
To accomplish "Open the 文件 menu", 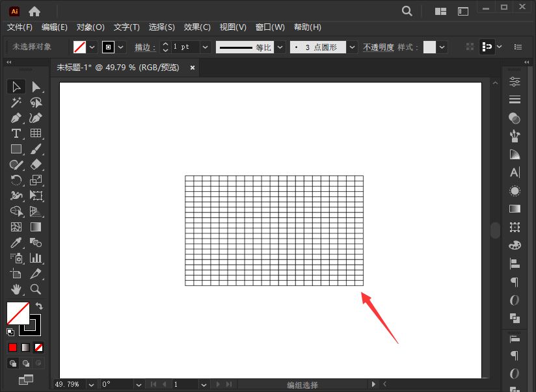I will pyautogui.click(x=19, y=27).
